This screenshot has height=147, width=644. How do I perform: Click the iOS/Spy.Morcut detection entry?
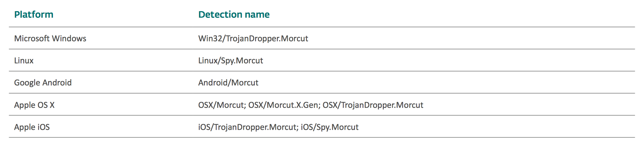coord(330,127)
